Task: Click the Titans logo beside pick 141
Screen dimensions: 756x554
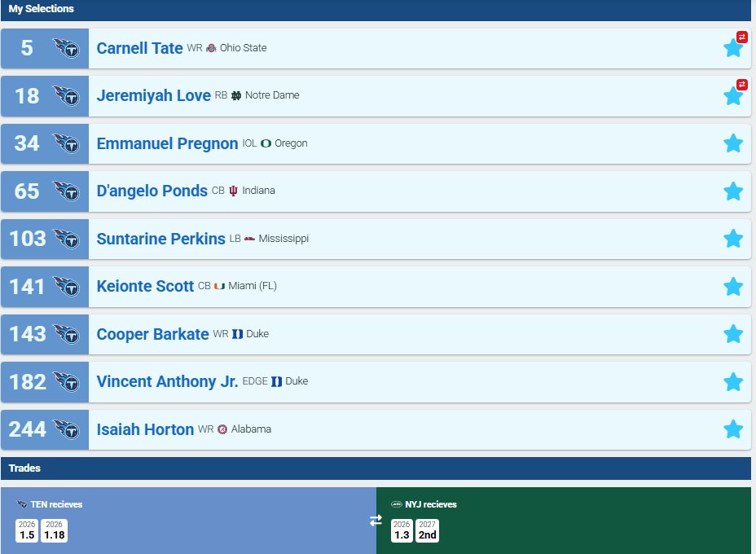Action: [66, 287]
